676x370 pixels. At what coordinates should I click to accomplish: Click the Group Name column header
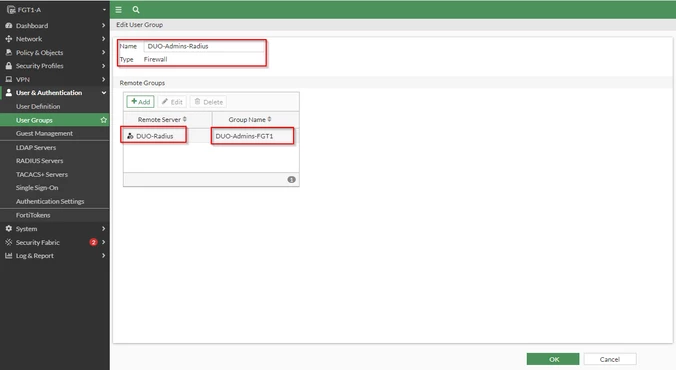pos(255,119)
